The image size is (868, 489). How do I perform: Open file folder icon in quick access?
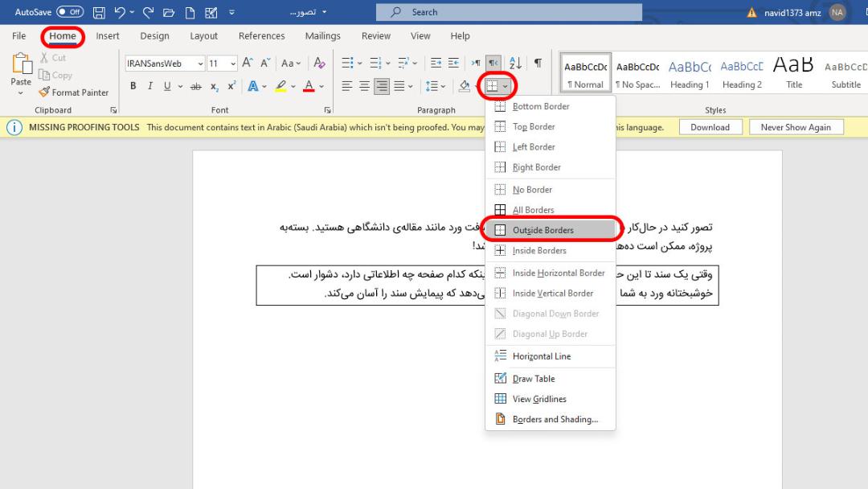(x=169, y=12)
